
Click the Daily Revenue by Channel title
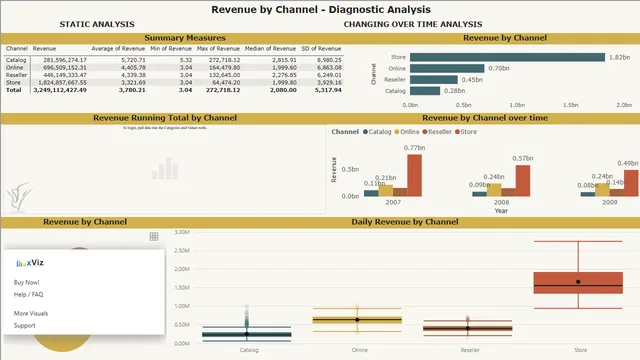405,222
